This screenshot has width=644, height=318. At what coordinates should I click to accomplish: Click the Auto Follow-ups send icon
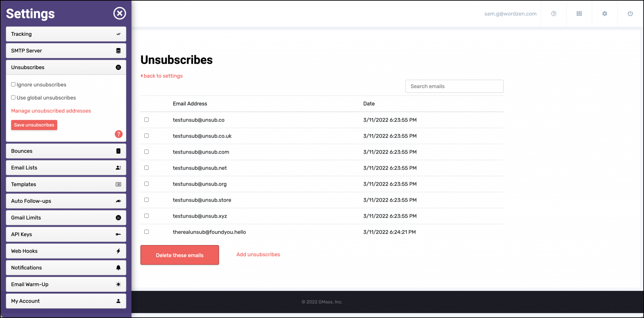(118, 201)
